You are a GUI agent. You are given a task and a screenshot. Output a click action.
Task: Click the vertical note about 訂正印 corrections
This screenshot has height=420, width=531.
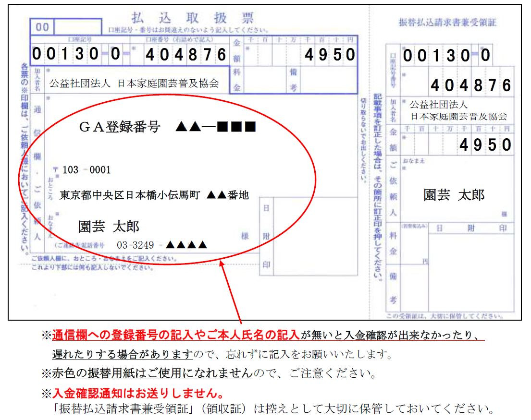click(378, 187)
